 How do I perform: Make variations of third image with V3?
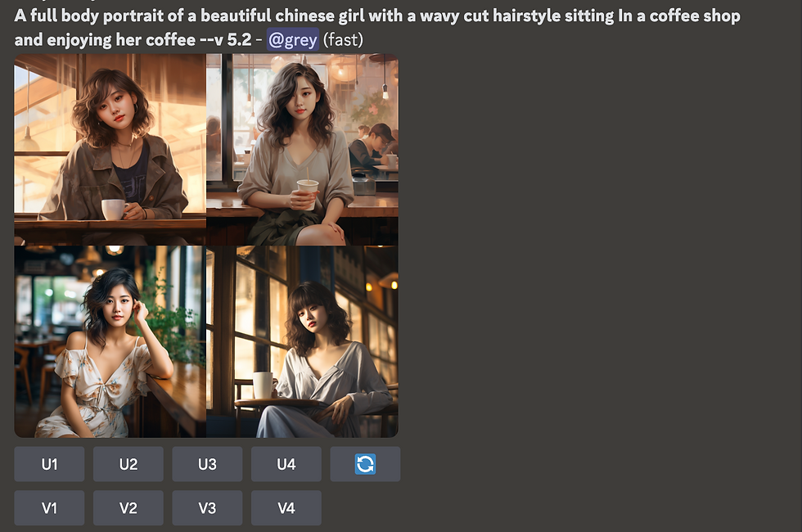point(207,508)
